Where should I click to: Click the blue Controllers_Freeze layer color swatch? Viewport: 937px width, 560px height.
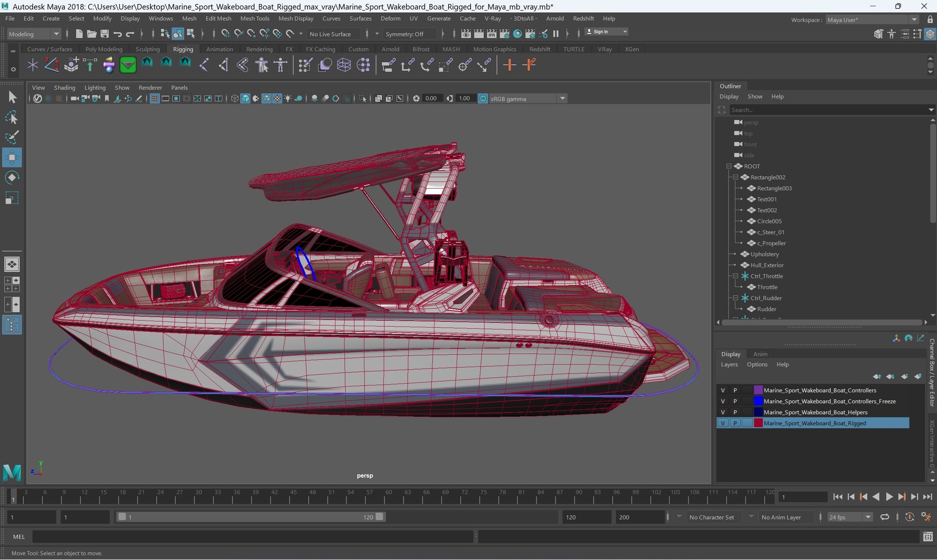tap(758, 401)
